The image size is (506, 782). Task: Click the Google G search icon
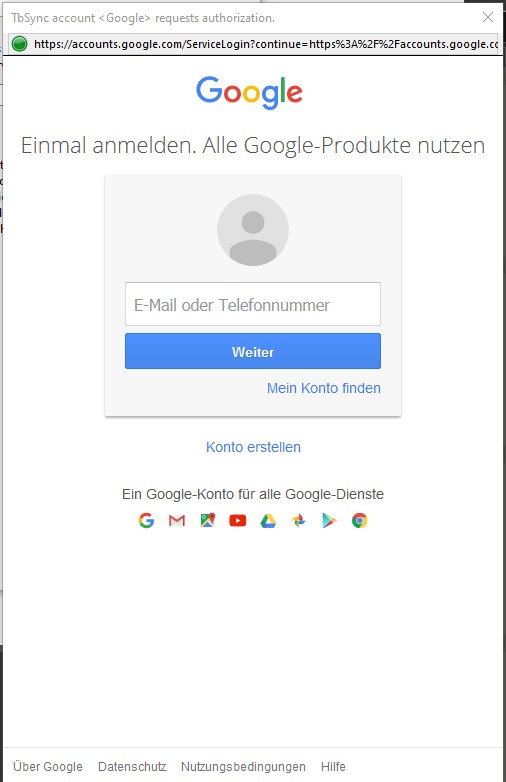click(146, 521)
